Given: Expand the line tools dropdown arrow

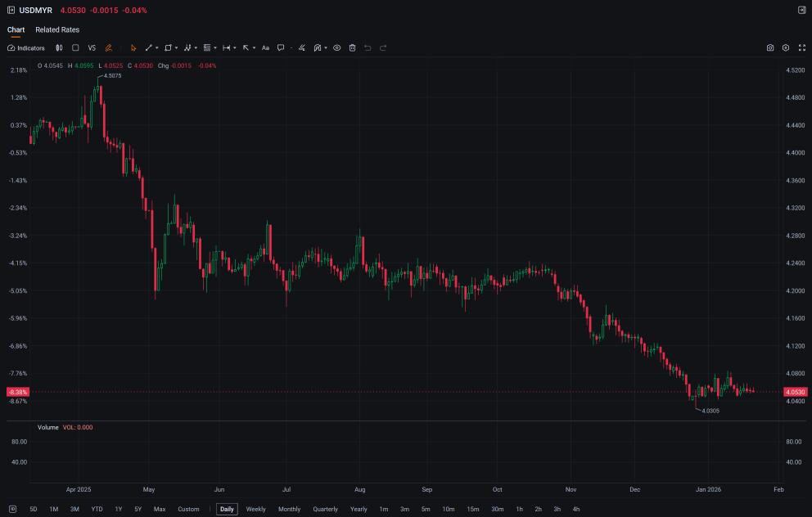Looking at the screenshot, I should coord(157,48).
